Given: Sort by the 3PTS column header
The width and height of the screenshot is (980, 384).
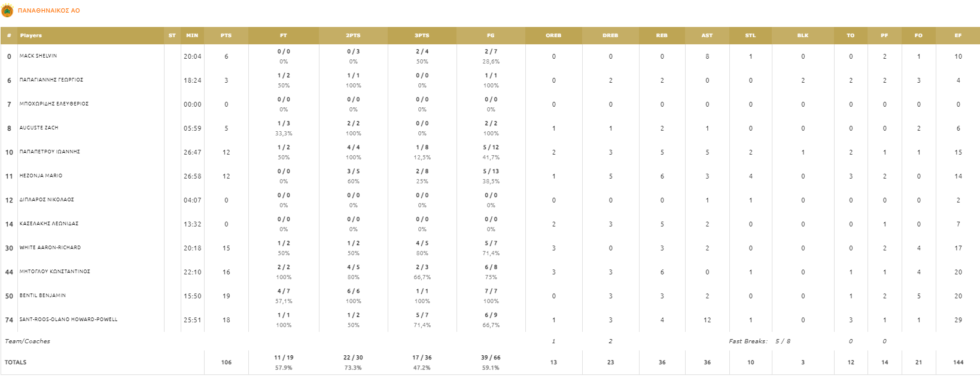Looking at the screenshot, I should (422, 35).
